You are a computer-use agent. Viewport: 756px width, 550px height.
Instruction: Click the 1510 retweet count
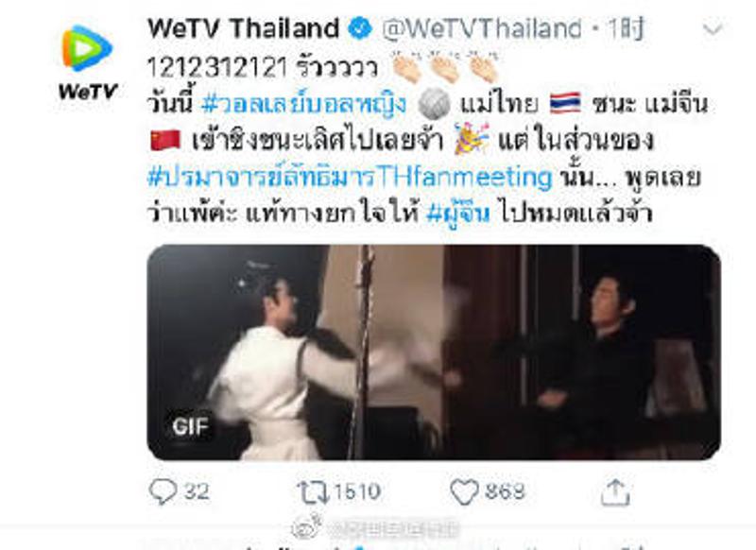tap(357, 491)
